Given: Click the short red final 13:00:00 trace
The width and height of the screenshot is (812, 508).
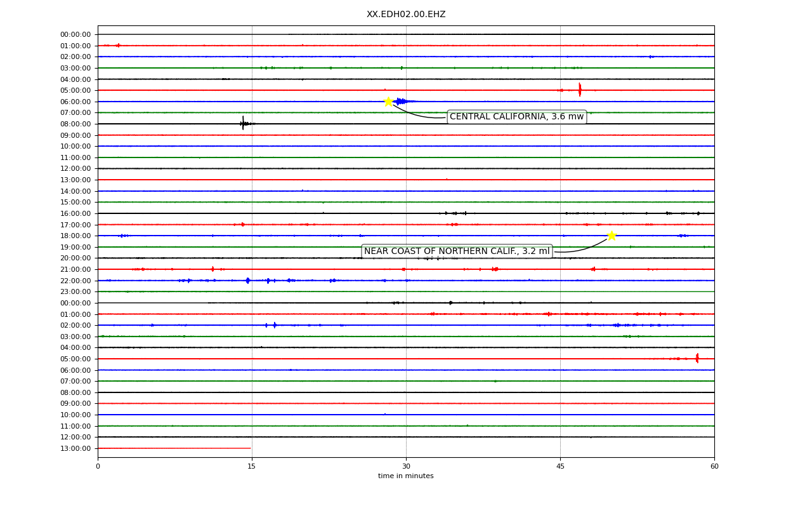Looking at the screenshot, I should (174, 448).
